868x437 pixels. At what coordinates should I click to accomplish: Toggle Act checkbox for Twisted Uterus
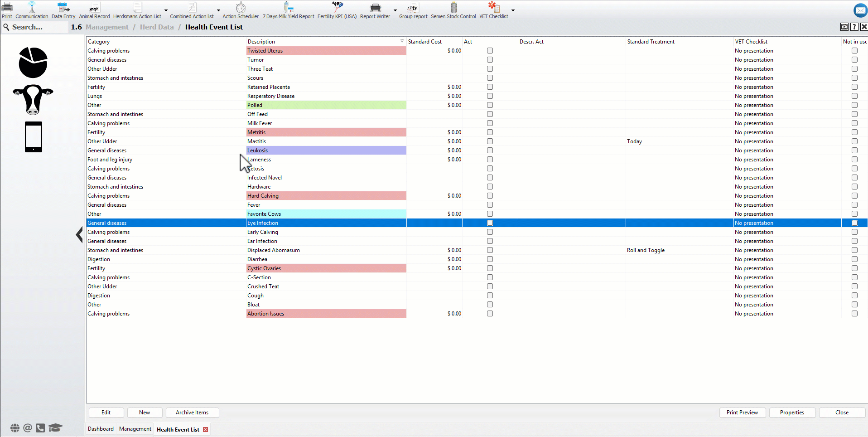pos(490,51)
